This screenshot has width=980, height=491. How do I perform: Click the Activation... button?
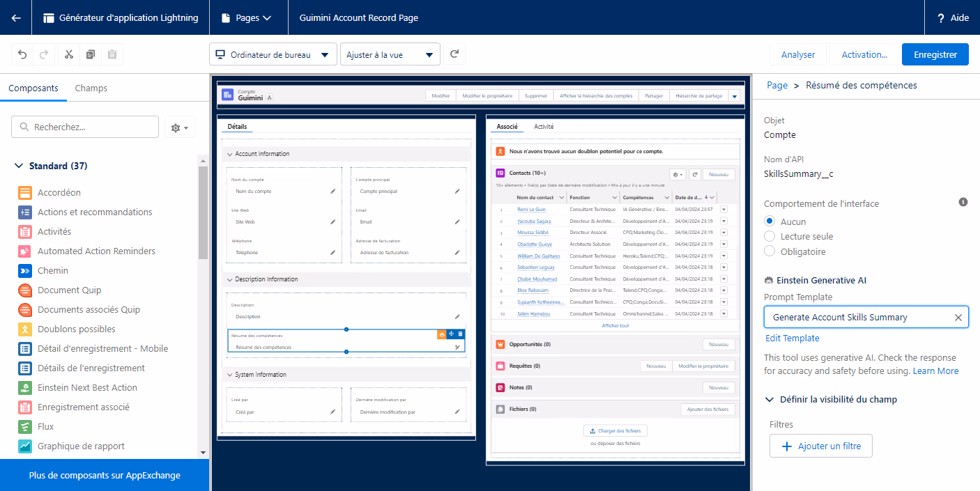[x=864, y=54]
